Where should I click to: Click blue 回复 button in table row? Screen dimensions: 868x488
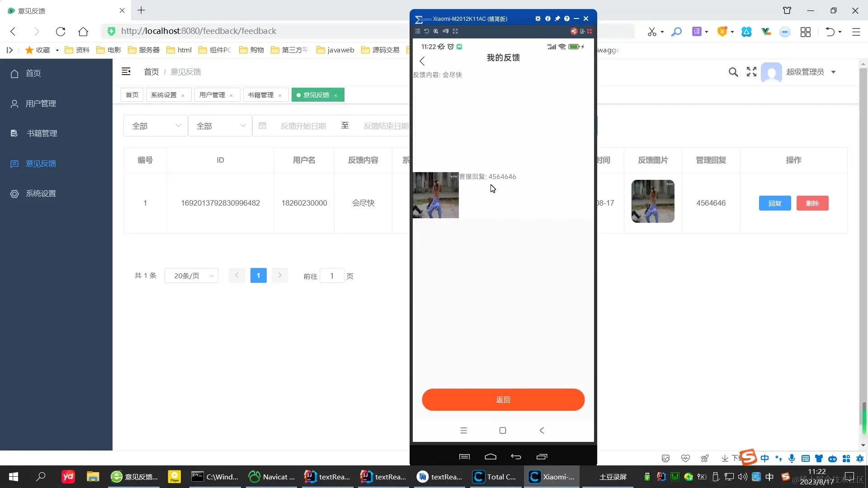pyautogui.click(x=774, y=203)
